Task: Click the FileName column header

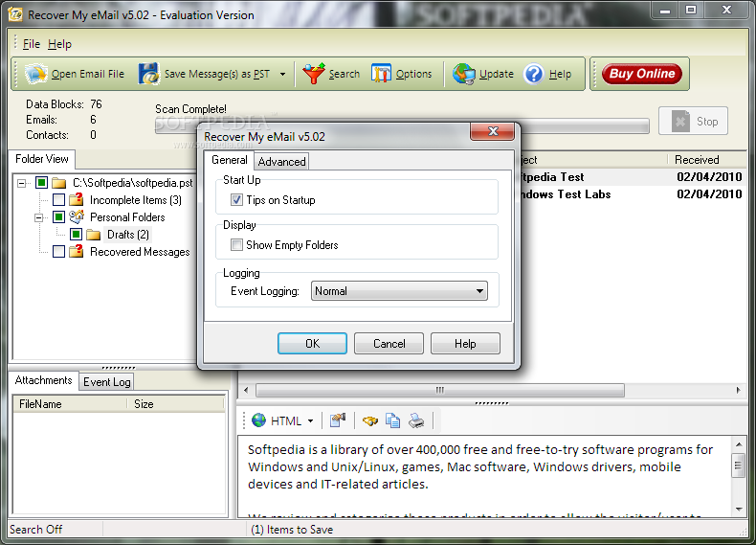Action: tap(71, 404)
